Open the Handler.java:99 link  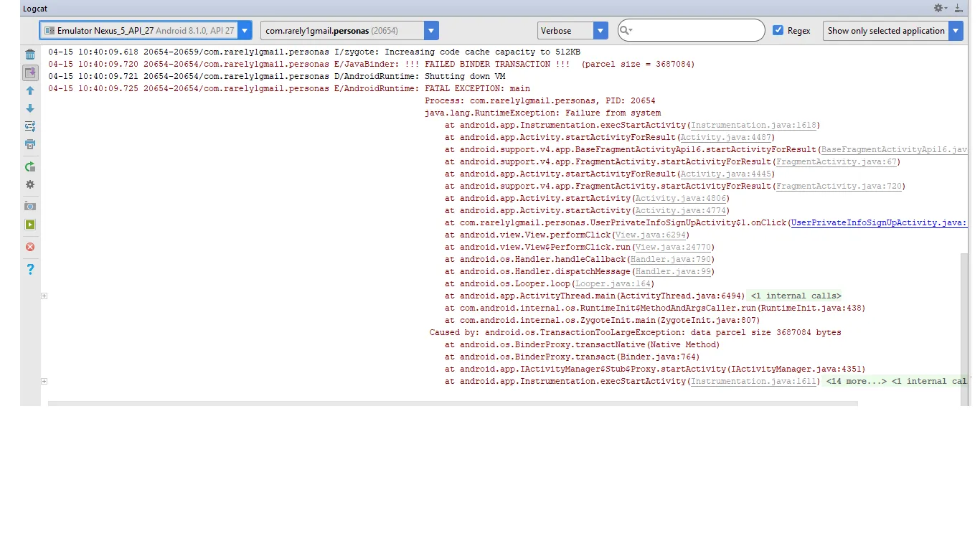673,271
